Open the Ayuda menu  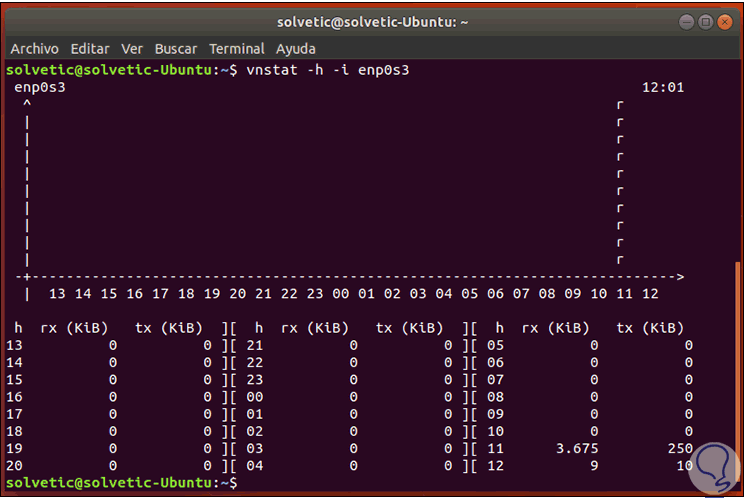(296, 49)
